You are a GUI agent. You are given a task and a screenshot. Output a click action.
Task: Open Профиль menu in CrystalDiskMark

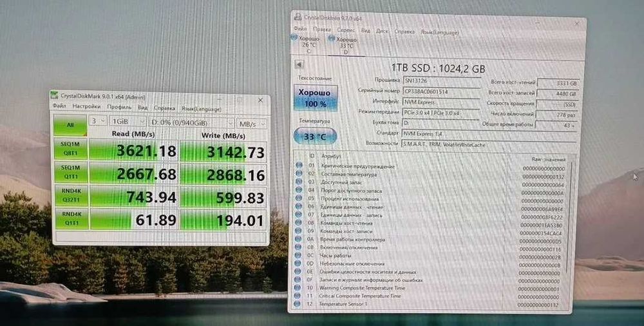119,107
